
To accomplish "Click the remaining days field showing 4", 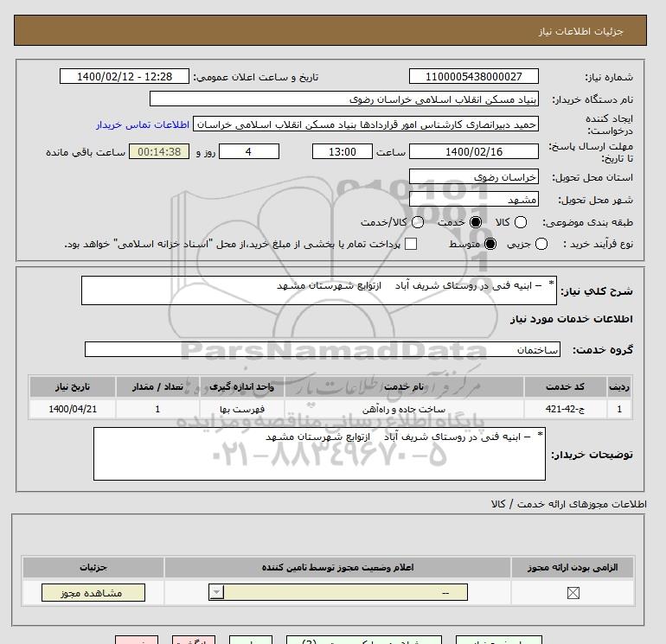I will point(249,151).
